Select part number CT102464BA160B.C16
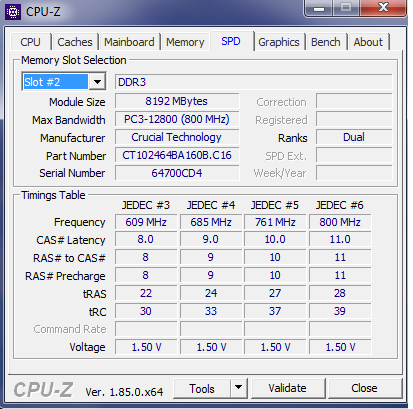 (x=177, y=155)
